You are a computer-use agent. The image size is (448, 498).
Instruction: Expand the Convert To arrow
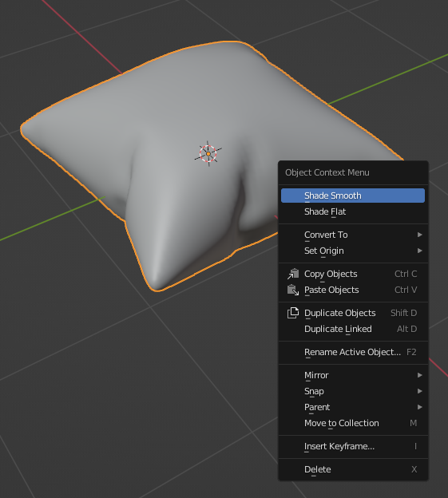click(x=420, y=235)
